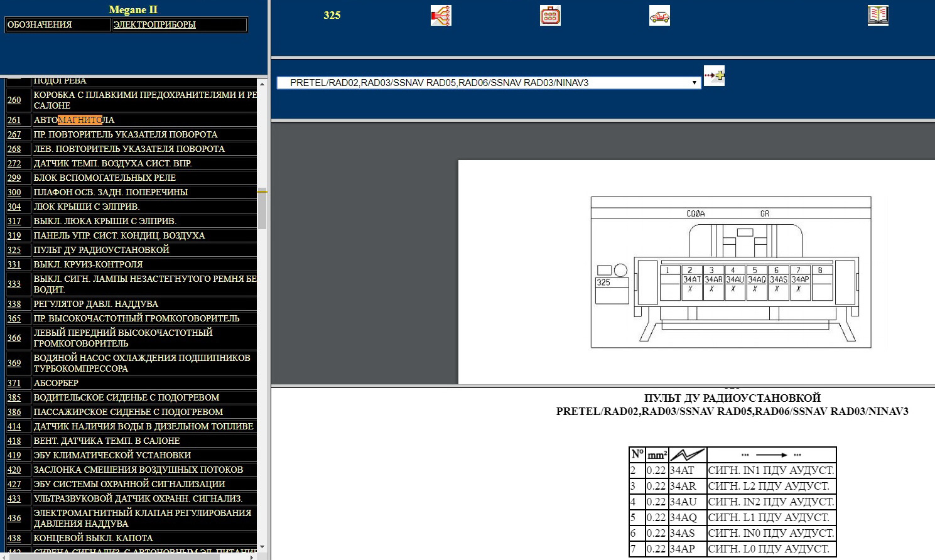Click the horizontal scrollbar right arrow
The height and width of the screenshot is (560, 935).
click(x=252, y=556)
